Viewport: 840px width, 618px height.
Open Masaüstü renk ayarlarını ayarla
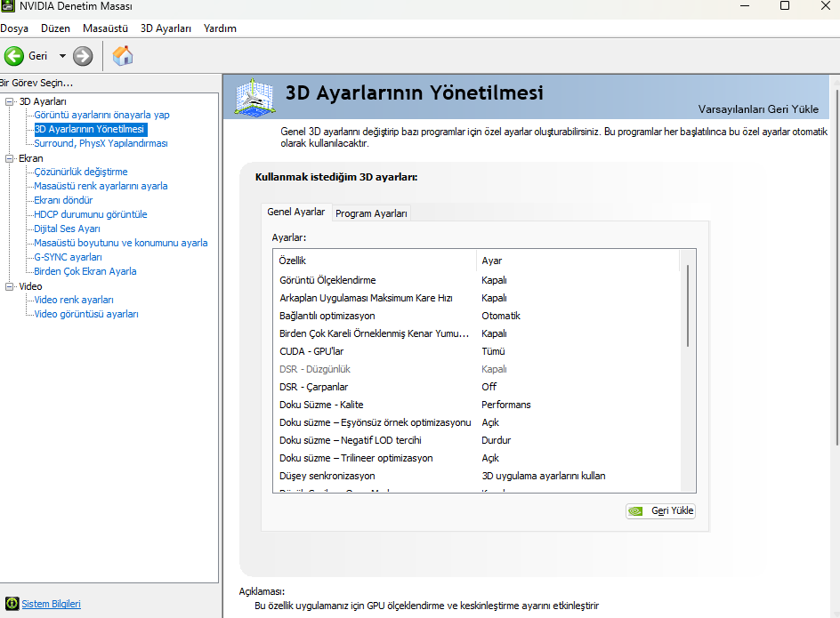(101, 186)
